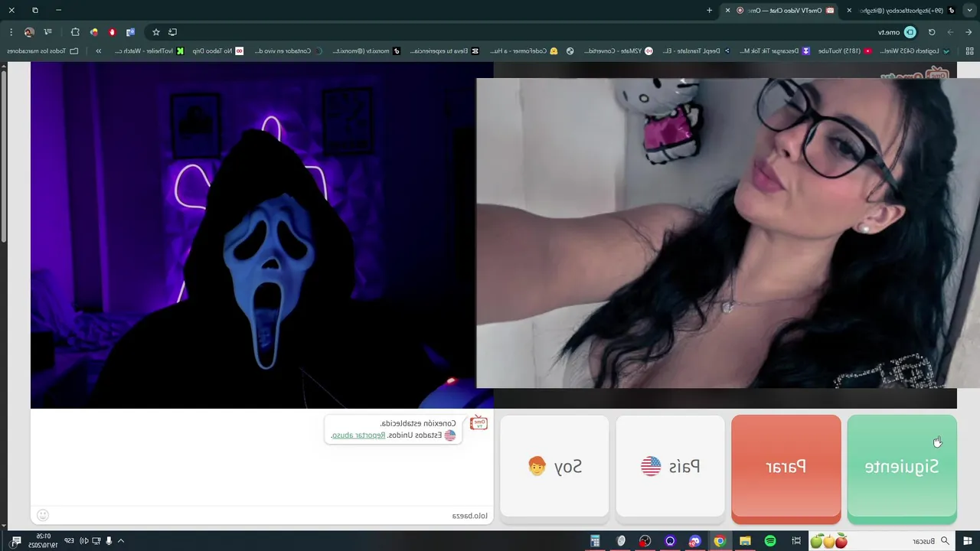Click the OmeTV logo beside connection message
This screenshot has width=980, height=551.
pyautogui.click(x=479, y=423)
